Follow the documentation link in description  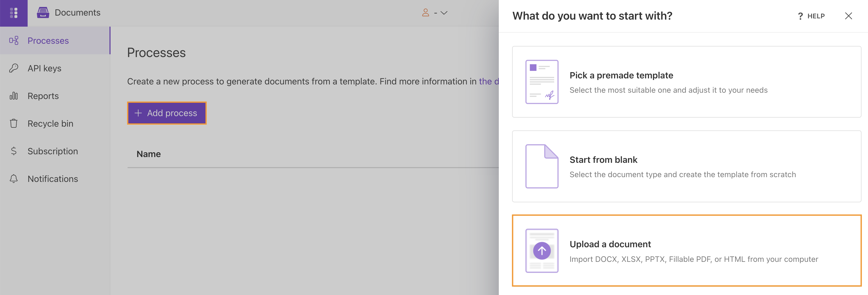pyautogui.click(x=489, y=81)
